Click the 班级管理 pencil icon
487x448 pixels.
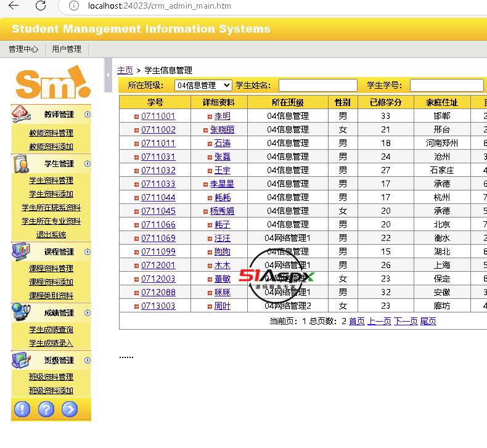(21, 360)
